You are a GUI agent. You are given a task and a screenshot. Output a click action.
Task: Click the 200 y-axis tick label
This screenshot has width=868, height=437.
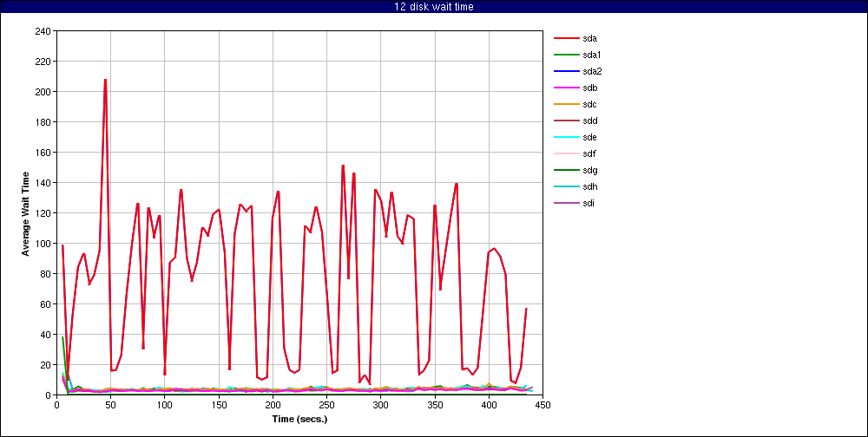(45, 92)
